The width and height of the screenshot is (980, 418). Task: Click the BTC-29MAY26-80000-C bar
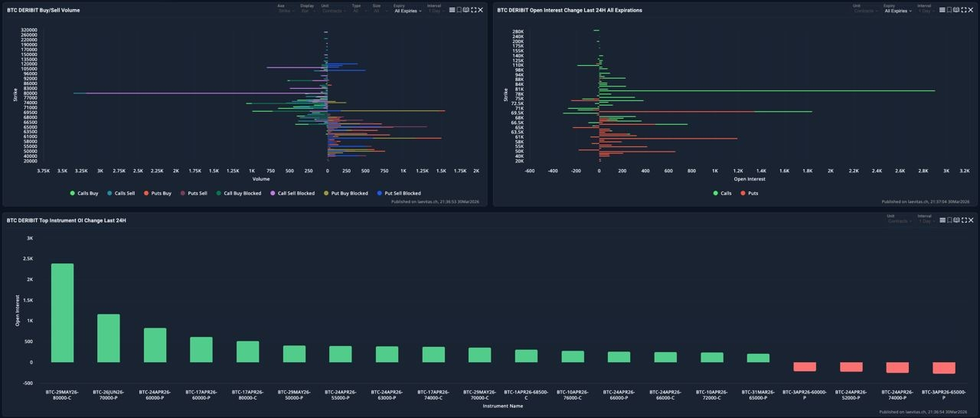pyautogui.click(x=62, y=312)
